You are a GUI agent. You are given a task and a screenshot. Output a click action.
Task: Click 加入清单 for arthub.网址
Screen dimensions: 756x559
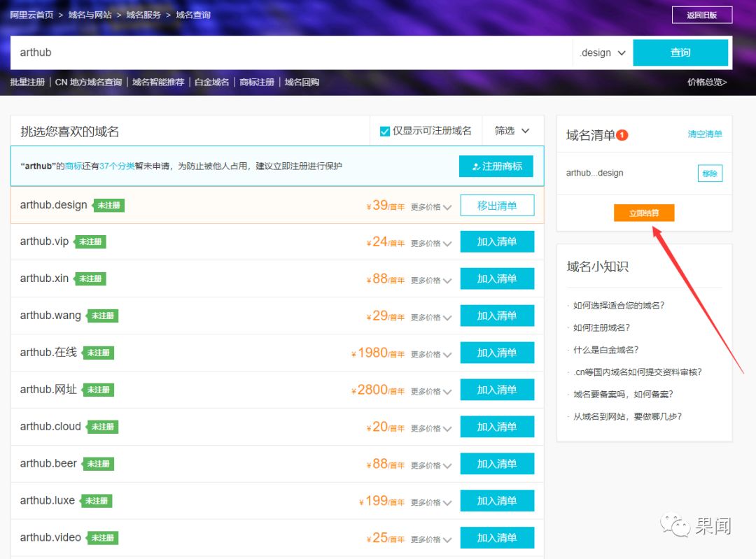pos(497,390)
